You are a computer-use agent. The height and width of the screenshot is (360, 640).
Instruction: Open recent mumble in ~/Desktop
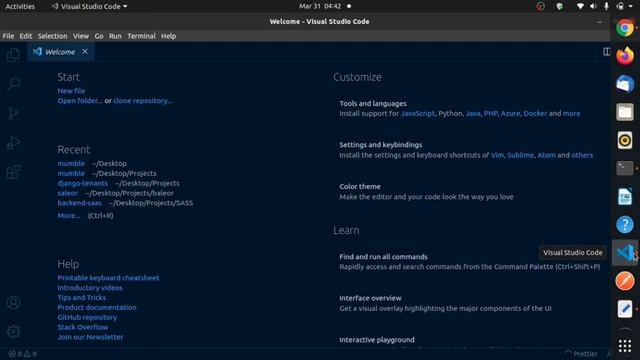(71, 163)
